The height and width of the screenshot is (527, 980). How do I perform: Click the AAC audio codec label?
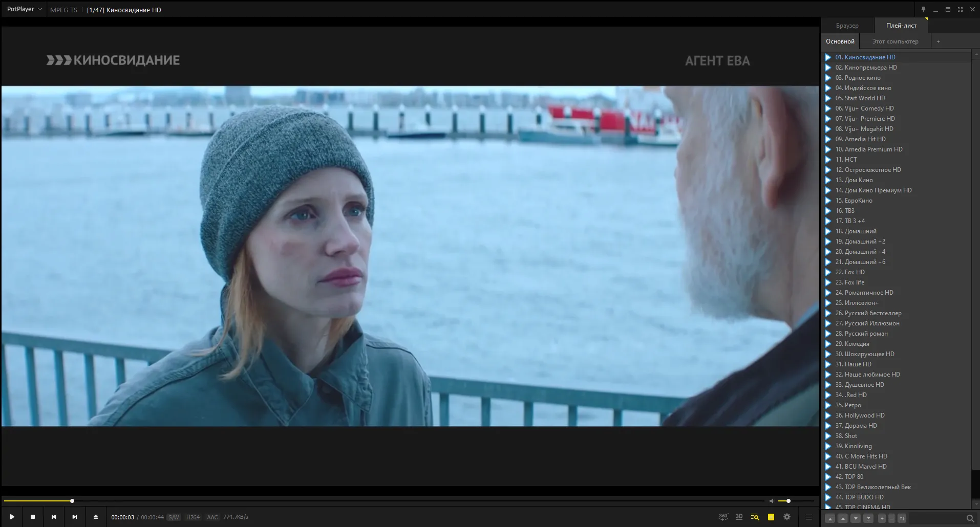coord(212,517)
